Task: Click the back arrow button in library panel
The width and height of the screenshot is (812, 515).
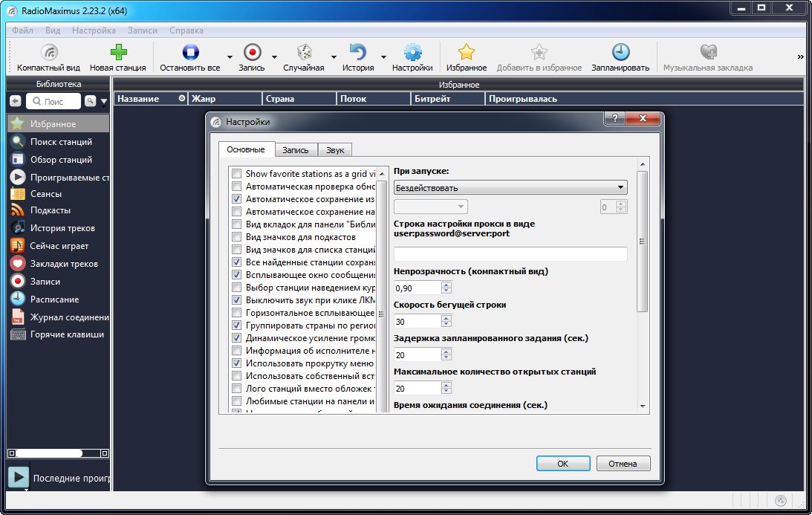Action: click(x=16, y=101)
